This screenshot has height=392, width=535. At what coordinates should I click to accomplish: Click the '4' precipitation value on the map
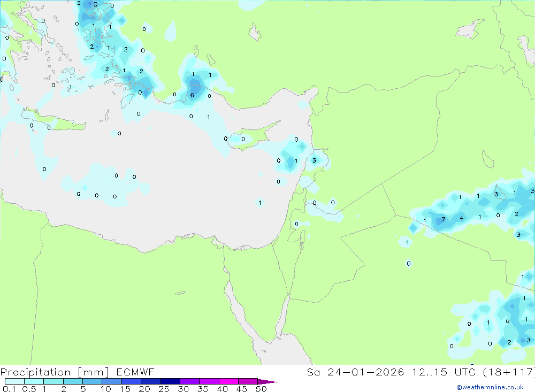coord(461,218)
